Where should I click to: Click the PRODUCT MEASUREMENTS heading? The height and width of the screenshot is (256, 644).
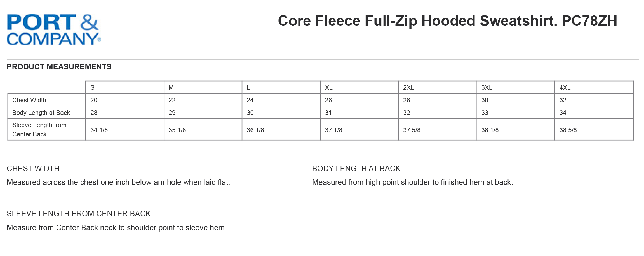tap(59, 67)
